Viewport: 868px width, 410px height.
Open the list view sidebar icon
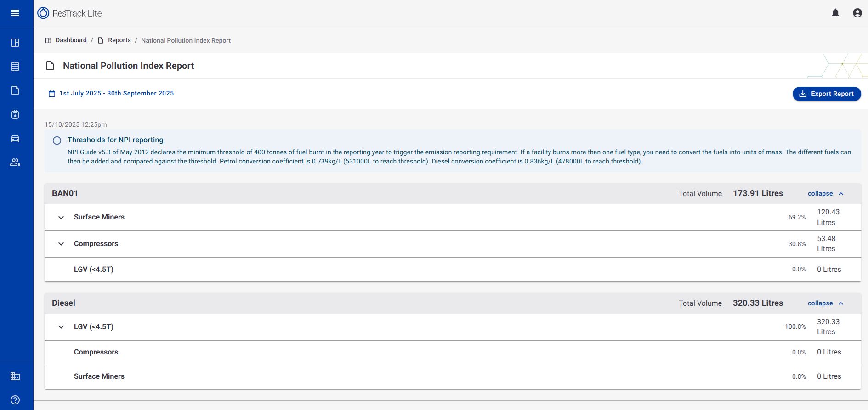pos(15,67)
